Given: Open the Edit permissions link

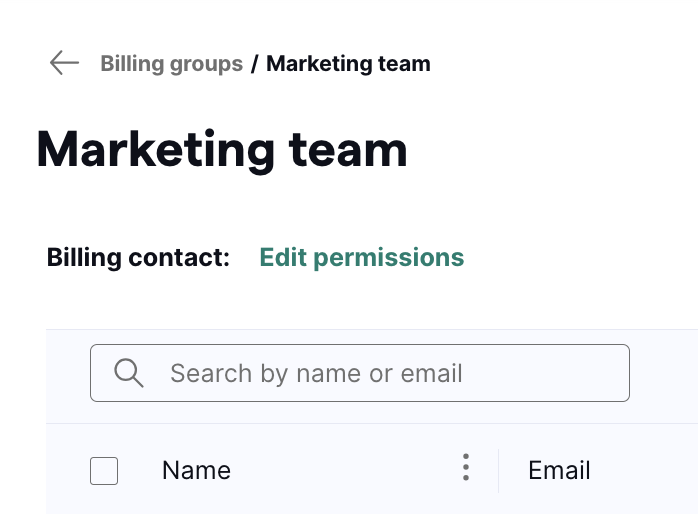Looking at the screenshot, I should pyautogui.click(x=361, y=258).
